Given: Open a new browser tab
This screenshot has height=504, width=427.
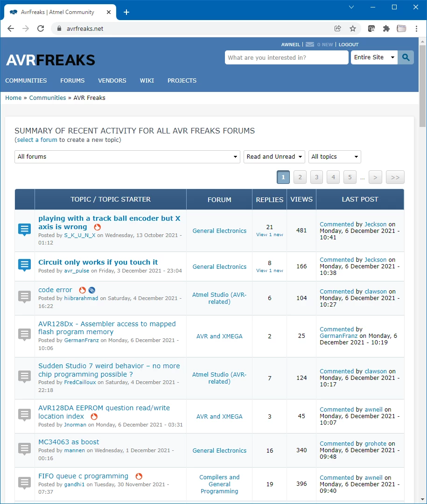Looking at the screenshot, I should click(x=126, y=12).
